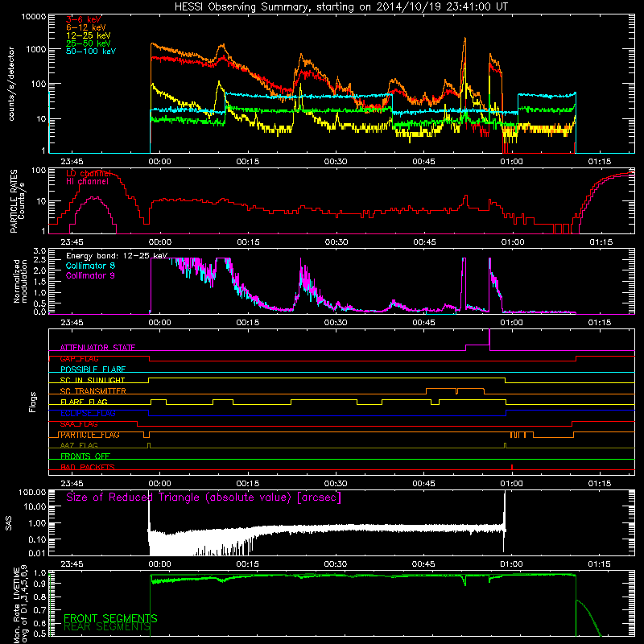644x644 pixels.
Task: Click the SAS axis label
Action: click(x=9, y=523)
